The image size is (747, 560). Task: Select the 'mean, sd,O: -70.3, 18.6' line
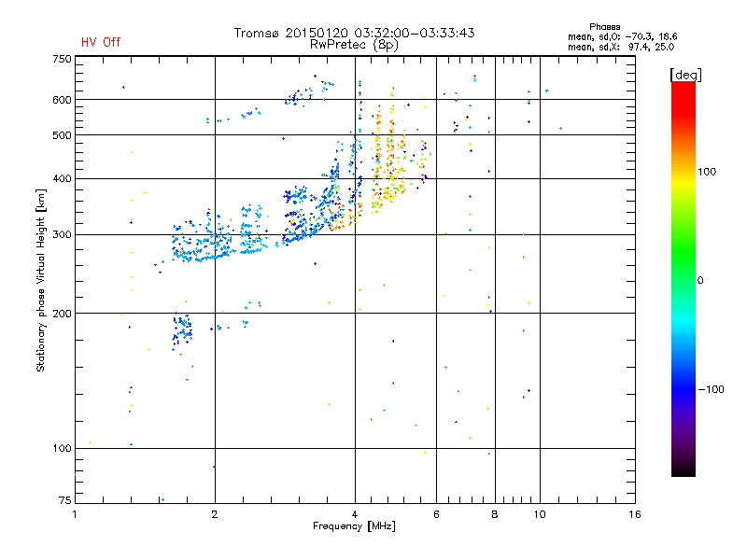[622, 36]
